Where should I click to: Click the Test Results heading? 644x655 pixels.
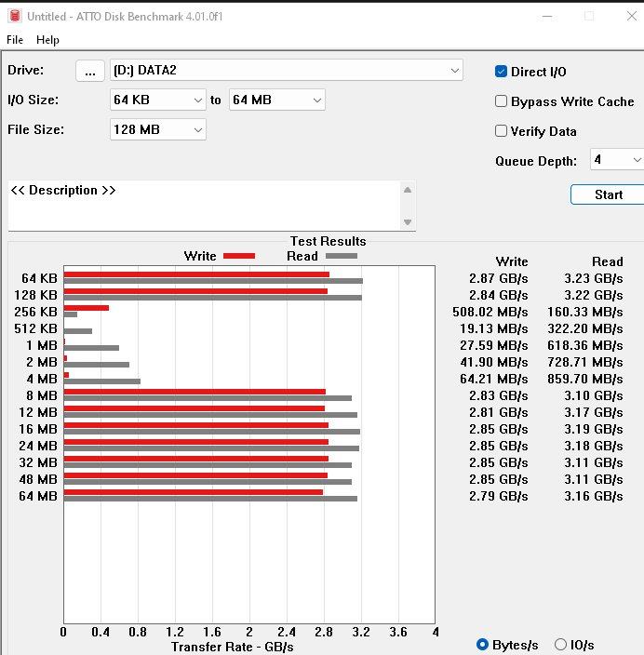(329, 241)
